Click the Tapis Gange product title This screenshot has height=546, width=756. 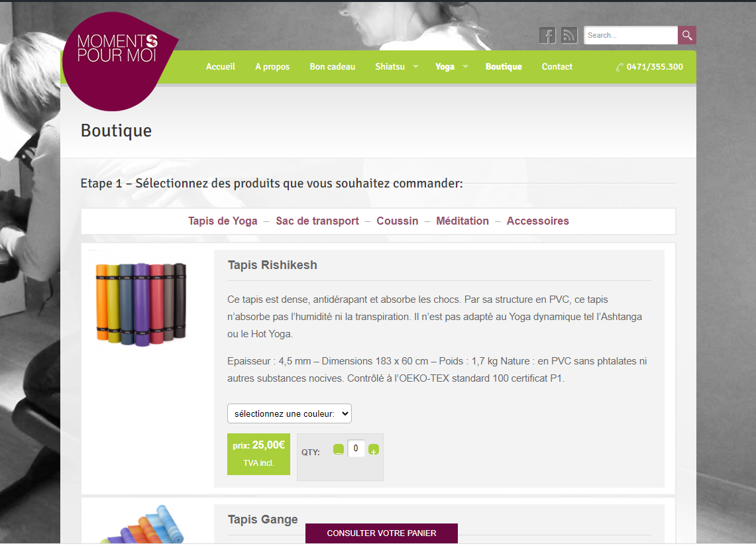click(263, 519)
